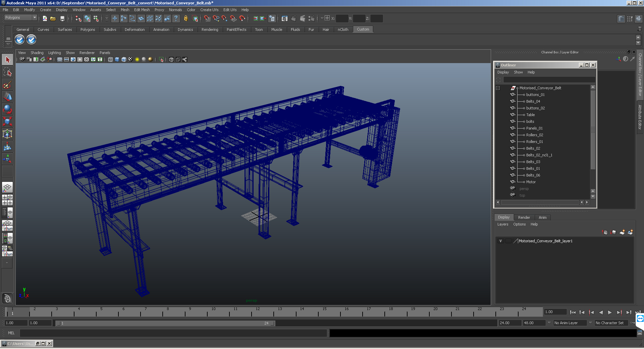Click the MEL command input field
Viewport: 644px width, 349px height.
[x=173, y=333]
